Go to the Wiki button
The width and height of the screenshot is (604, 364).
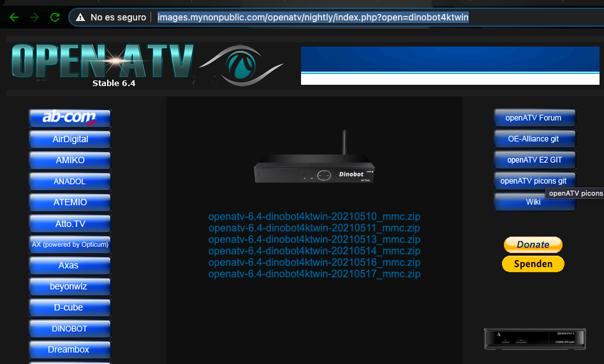534,202
